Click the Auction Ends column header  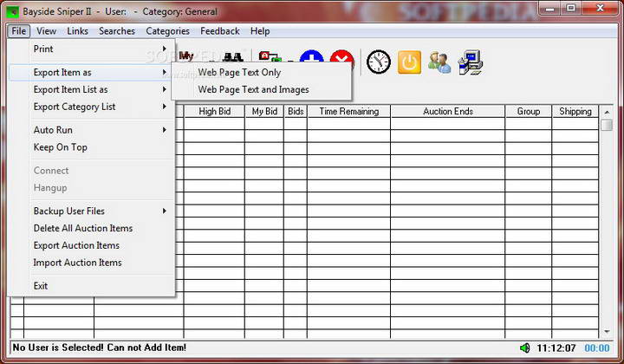pyautogui.click(x=448, y=112)
